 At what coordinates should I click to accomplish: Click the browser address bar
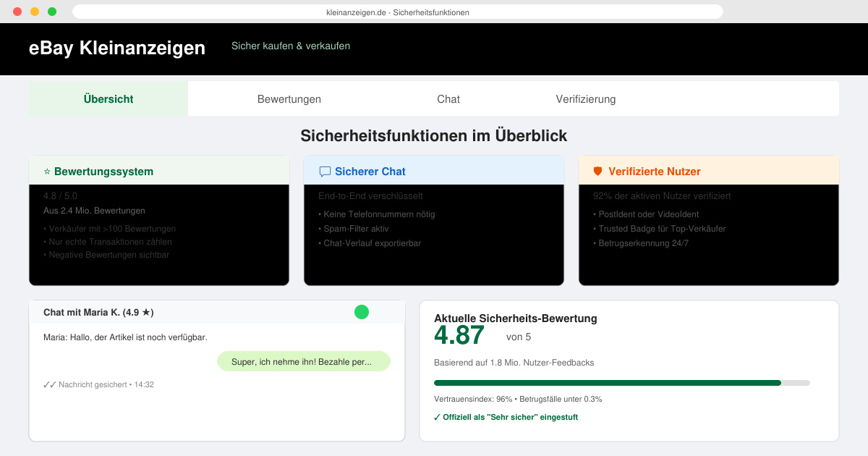(398, 12)
